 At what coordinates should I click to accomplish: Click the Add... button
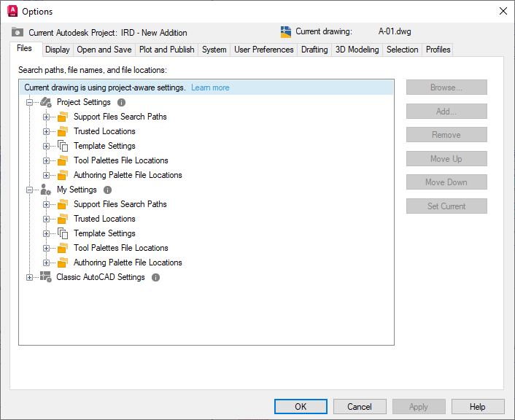tap(446, 112)
